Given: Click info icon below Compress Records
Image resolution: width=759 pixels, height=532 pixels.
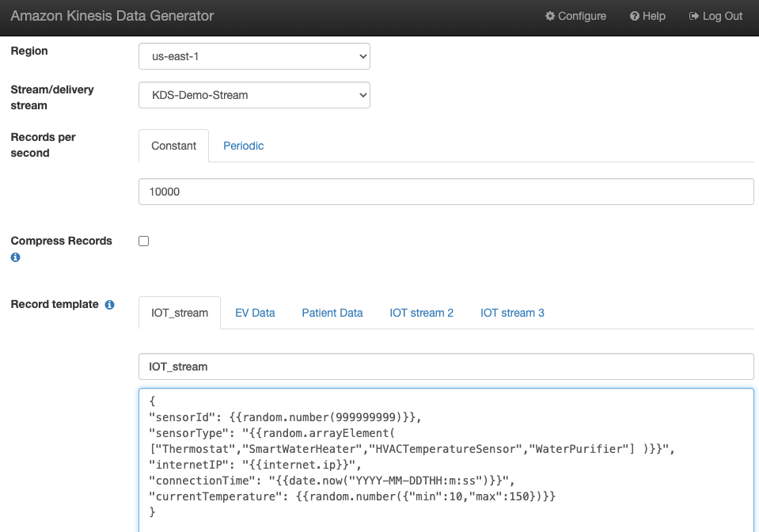Looking at the screenshot, I should 16,257.
